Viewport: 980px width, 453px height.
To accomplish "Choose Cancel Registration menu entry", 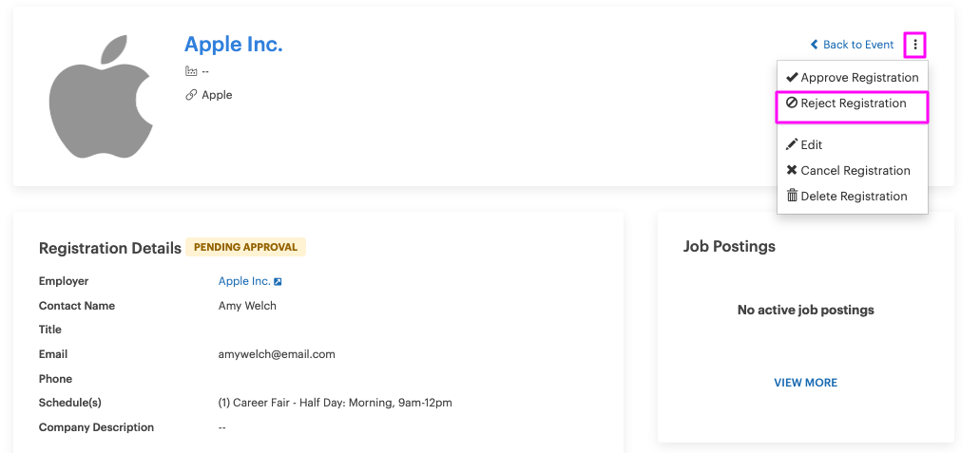I will click(853, 171).
